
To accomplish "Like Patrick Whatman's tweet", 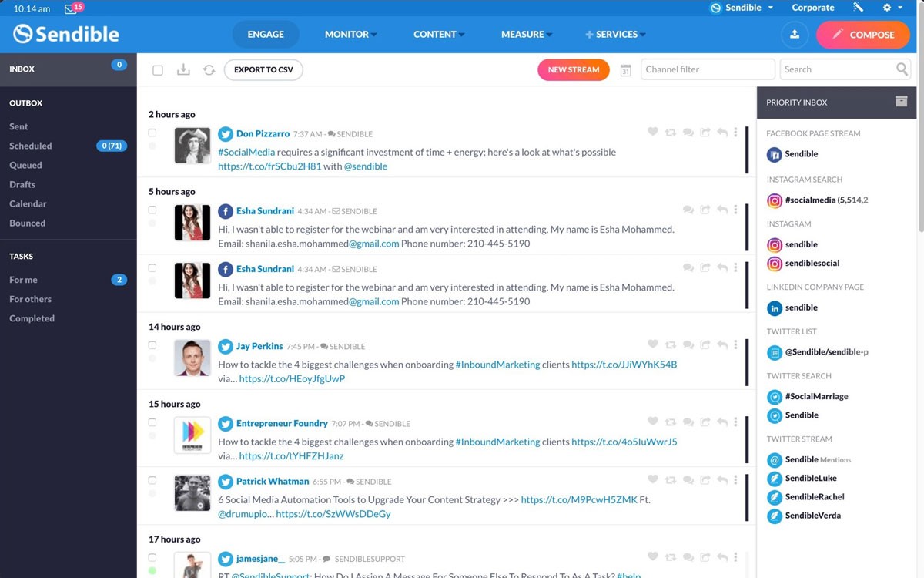I will click(653, 480).
